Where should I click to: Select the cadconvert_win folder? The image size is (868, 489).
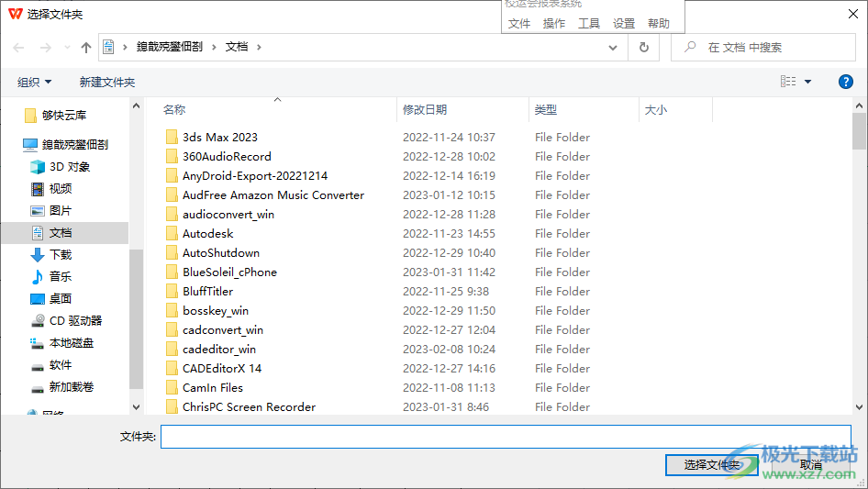point(223,330)
